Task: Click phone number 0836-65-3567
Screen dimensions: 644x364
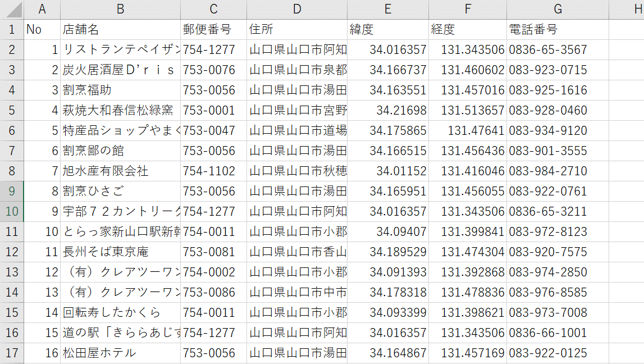Action: coord(558,49)
